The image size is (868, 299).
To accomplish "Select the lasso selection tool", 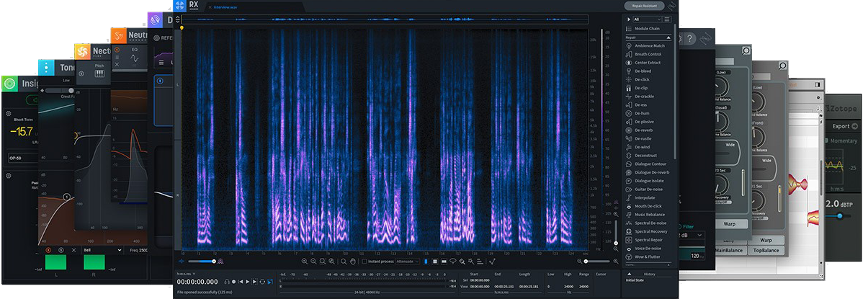I will click(453, 261).
